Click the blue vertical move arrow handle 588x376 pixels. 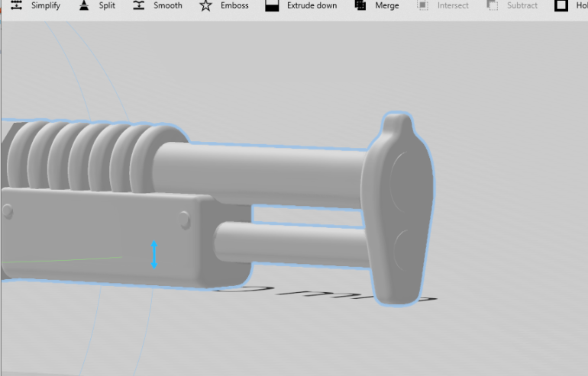(x=154, y=254)
